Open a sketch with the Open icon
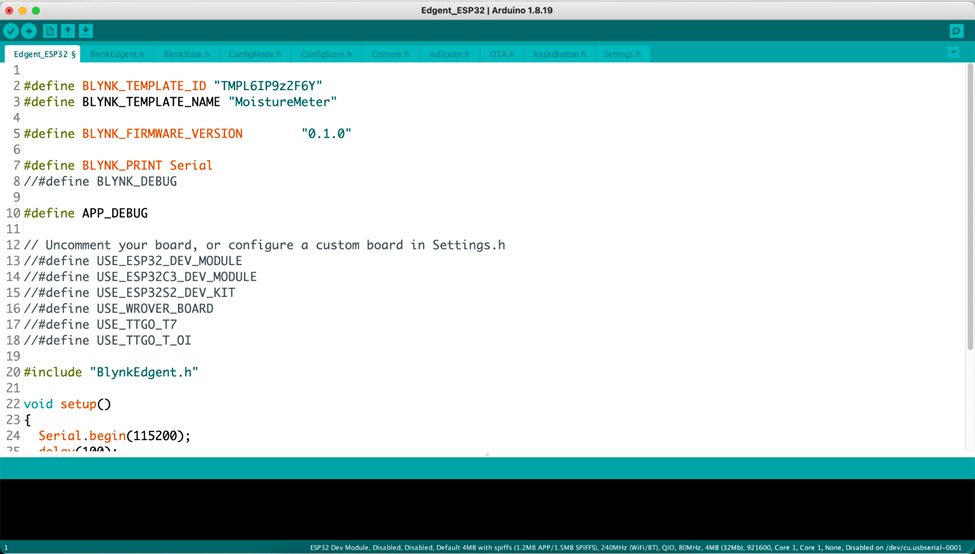Screen dimensions: 975x554 tap(68, 31)
